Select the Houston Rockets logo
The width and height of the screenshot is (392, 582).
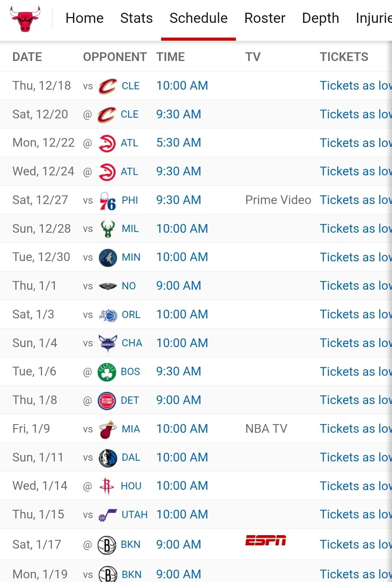[107, 487]
